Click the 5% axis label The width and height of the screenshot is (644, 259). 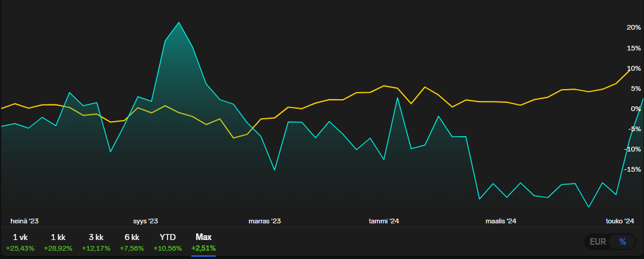click(635, 89)
